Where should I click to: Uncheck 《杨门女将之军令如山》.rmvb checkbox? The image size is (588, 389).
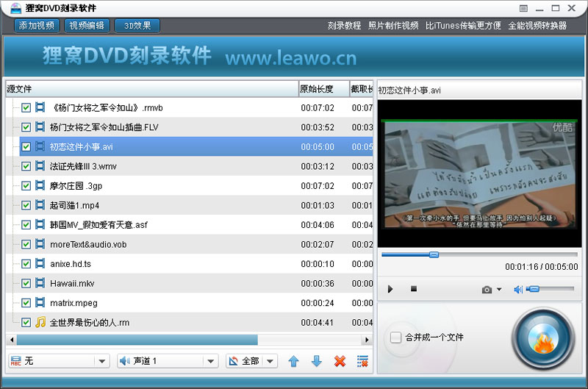[x=26, y=107]
